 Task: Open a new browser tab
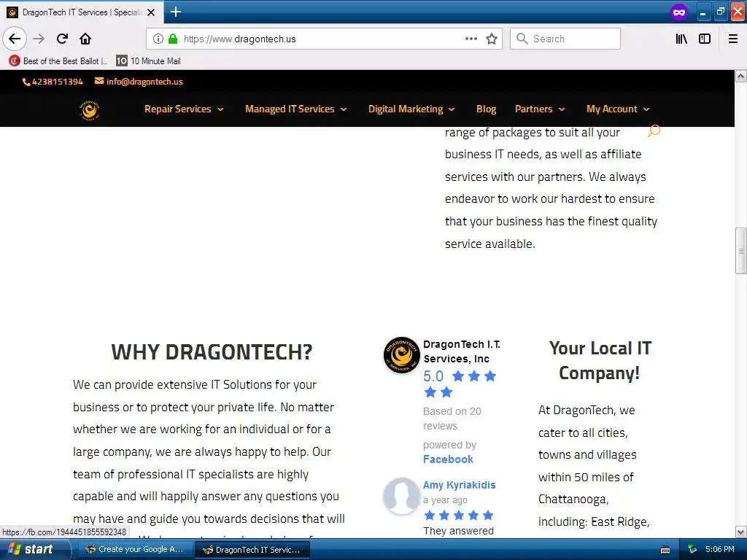click(175, 12)
